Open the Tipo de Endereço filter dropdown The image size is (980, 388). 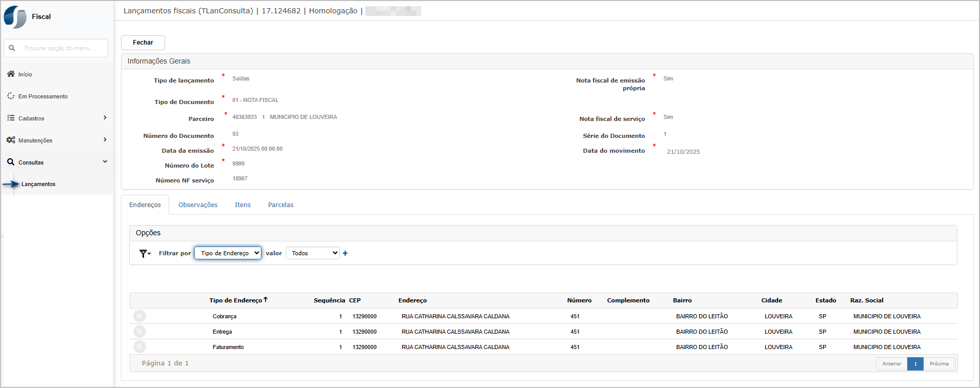[x=228, y=253]
